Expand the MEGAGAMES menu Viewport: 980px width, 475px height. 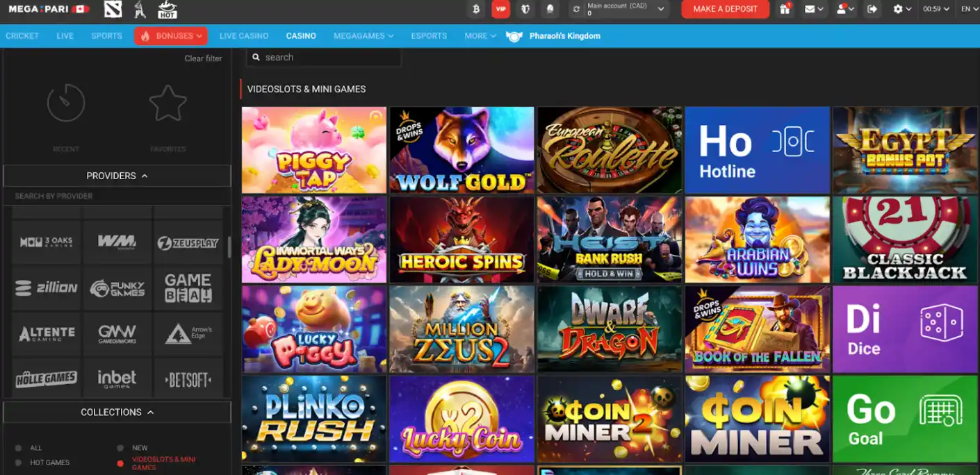pos(364,36)
